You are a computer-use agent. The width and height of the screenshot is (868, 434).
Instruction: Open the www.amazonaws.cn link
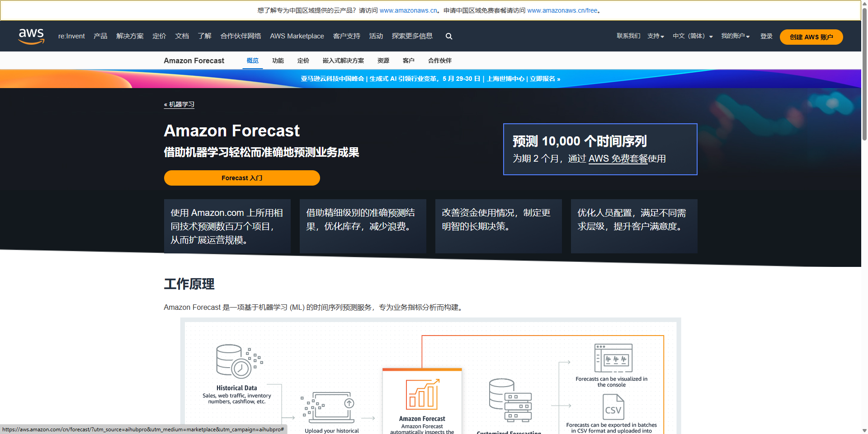(408, 10)
